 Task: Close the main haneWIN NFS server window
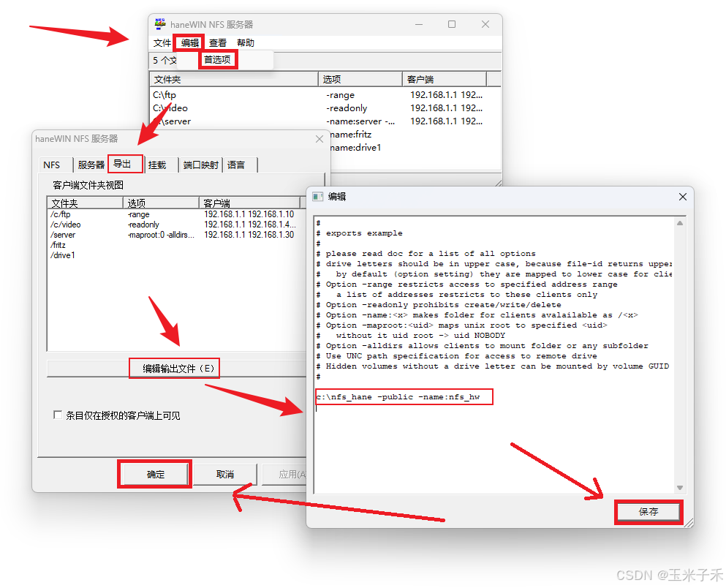click(x=485, y=24)
